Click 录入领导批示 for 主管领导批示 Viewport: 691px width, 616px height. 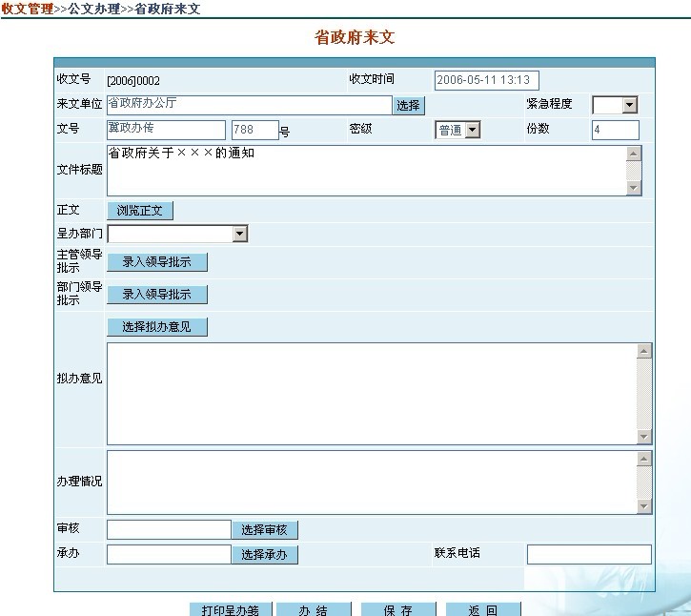[157, 262]
